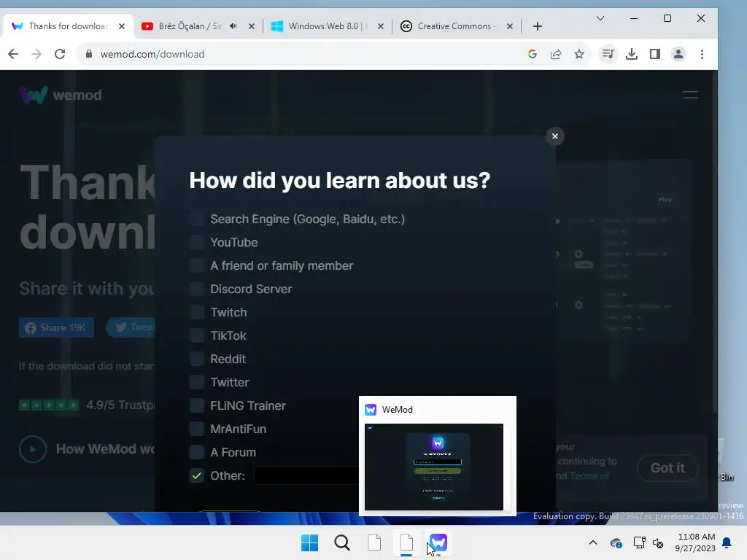Tick the MrAntiFun checkbox
747x560 pixels.
(197, 429)
